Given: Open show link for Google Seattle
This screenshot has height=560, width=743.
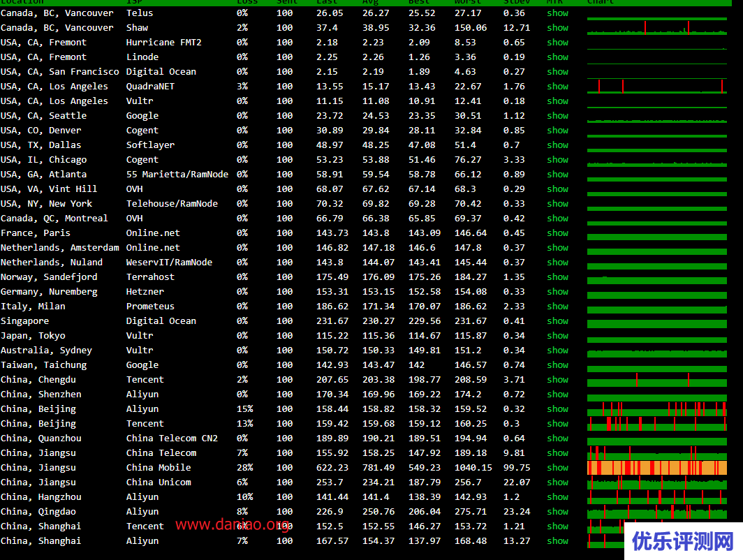Looking at the screenshot, I should [x=557, y=116].
